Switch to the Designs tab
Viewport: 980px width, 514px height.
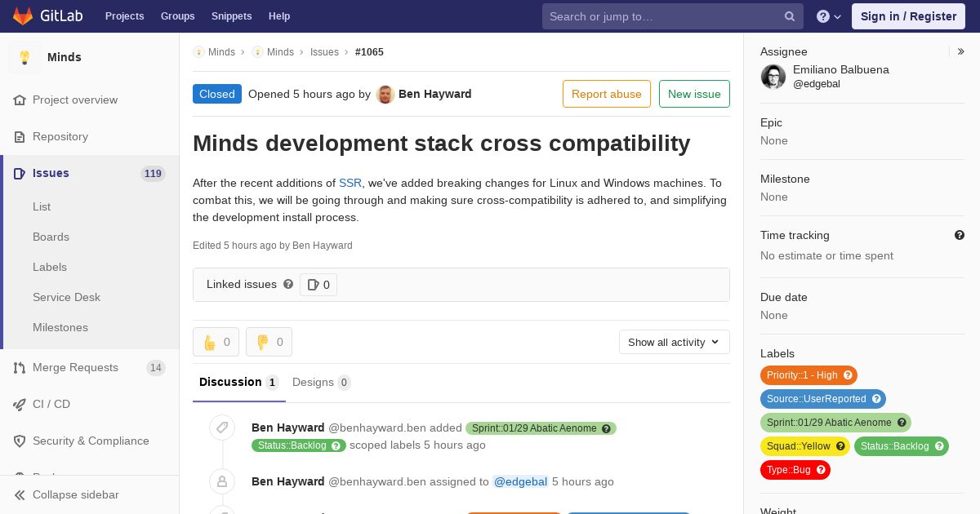pos(322,382)
